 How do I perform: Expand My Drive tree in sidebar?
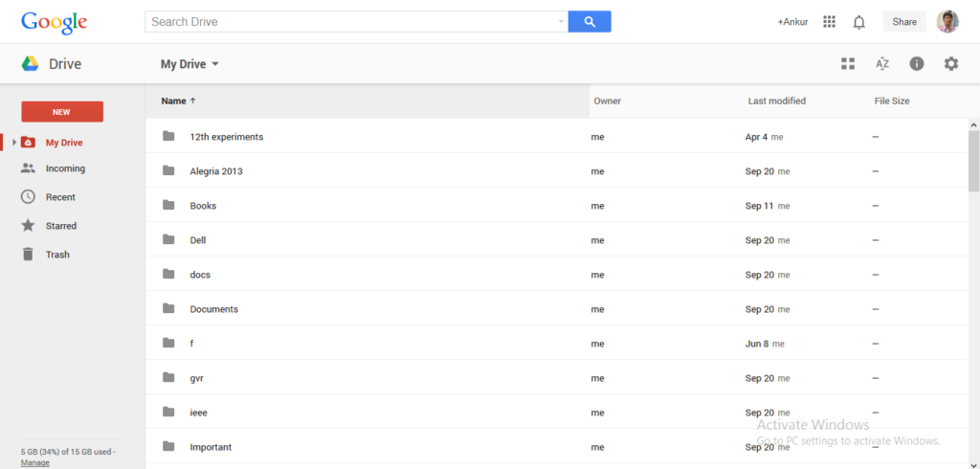[14, 143]
